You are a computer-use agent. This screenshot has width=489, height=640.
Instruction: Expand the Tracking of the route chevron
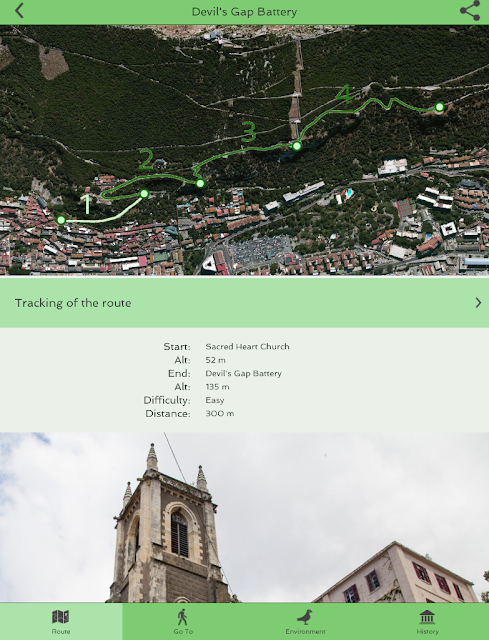point(478,302)
